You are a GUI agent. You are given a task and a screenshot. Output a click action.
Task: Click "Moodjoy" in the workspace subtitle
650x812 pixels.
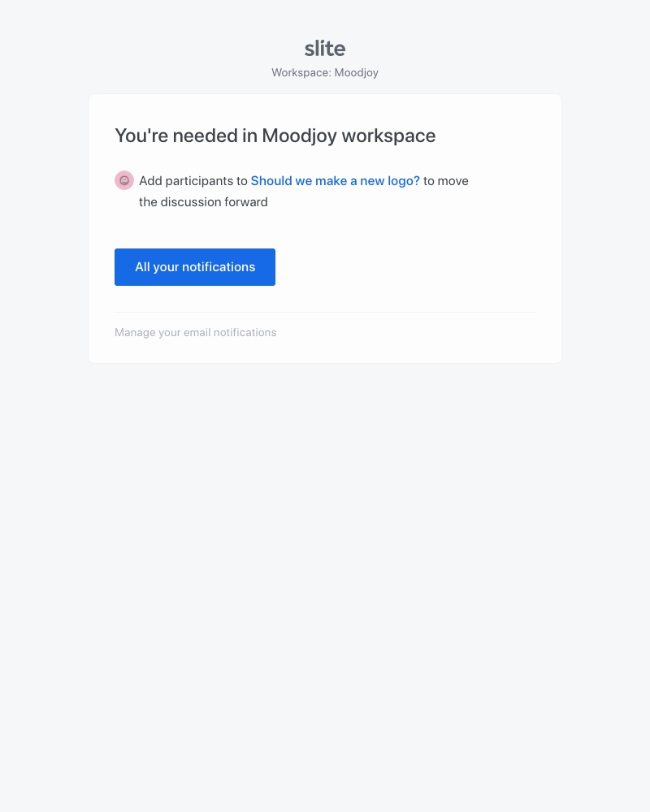[x=357, y=72]
